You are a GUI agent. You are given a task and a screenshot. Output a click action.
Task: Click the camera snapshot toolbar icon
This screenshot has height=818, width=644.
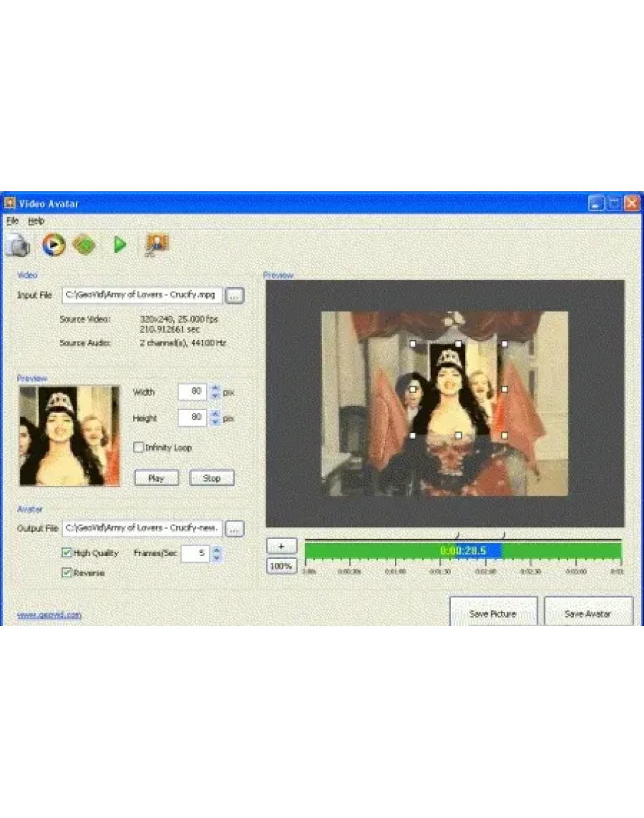coord(18,245)
